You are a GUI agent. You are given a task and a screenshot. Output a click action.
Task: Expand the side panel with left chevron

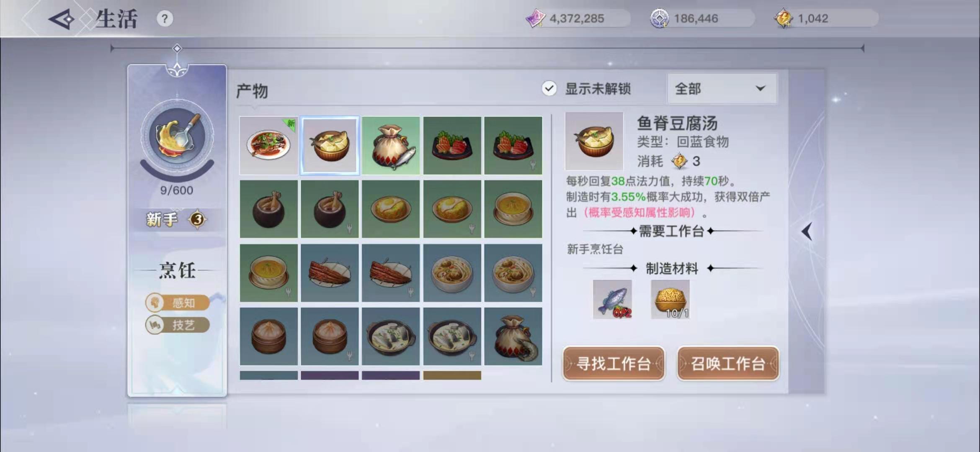coord(807,231)
